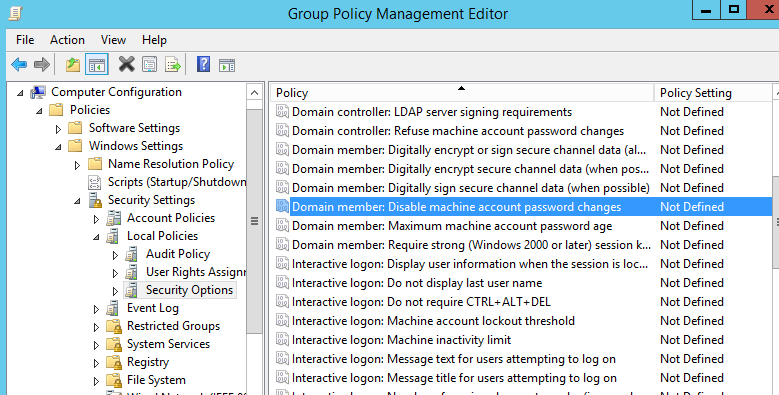Expand the Account Policies node

tap(96, 219)
